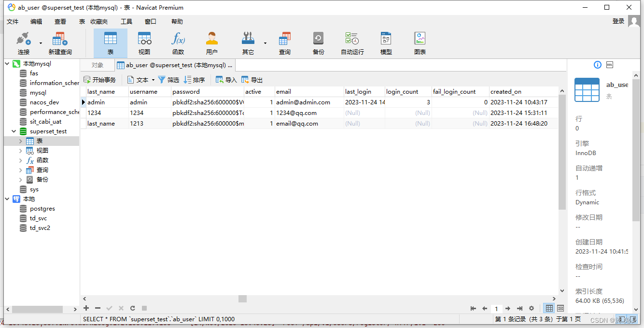The height and width of the screenshot is (328, 644).
Task: Select the Table (表) toolbar icon
Action: [111, 43]
